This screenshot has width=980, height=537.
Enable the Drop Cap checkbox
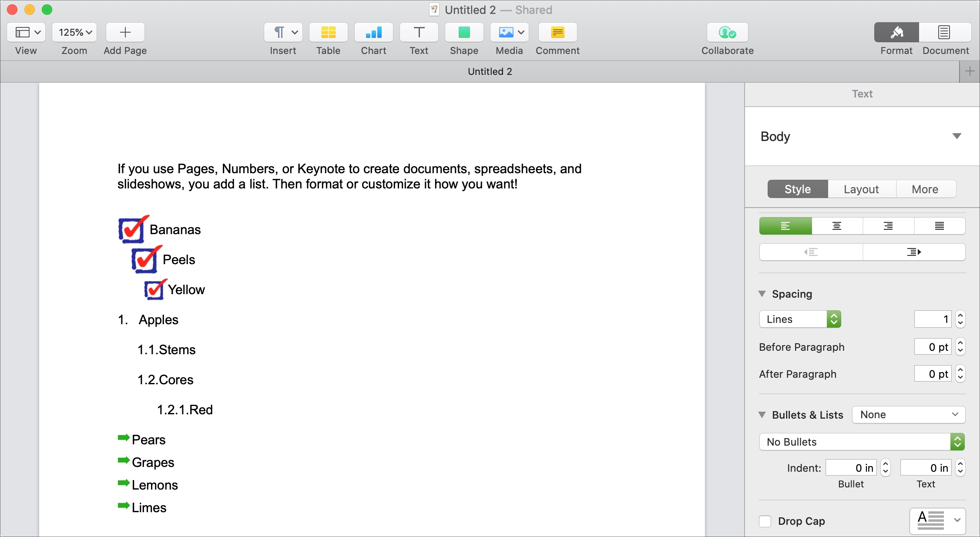(x=765, y=521)
